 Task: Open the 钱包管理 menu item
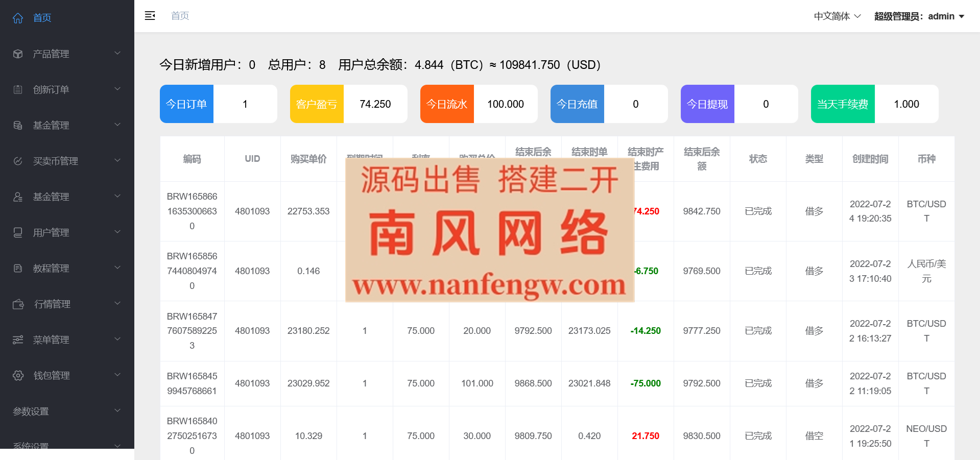click(x=52, y=376)
